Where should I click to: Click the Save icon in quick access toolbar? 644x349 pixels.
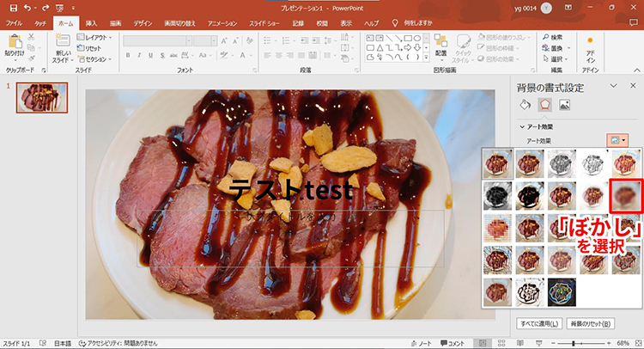12,7
